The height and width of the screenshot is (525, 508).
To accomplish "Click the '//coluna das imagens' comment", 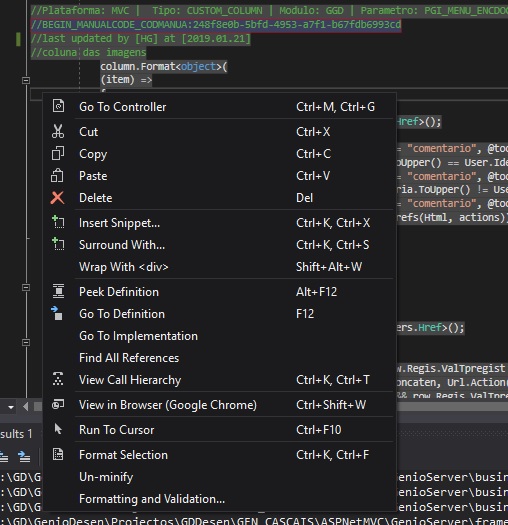I will tap(88, 53).
